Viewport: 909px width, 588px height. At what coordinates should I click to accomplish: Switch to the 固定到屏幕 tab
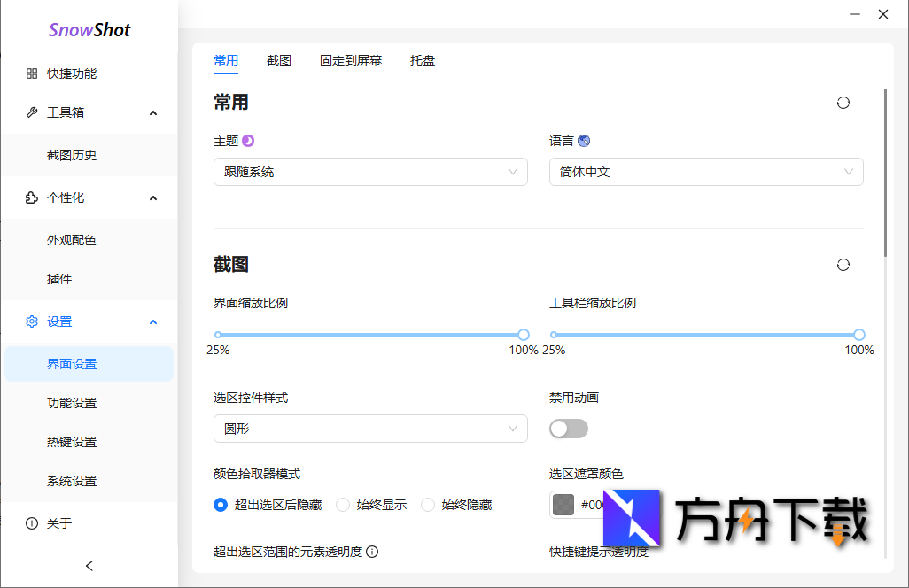[x=351, y=60]
